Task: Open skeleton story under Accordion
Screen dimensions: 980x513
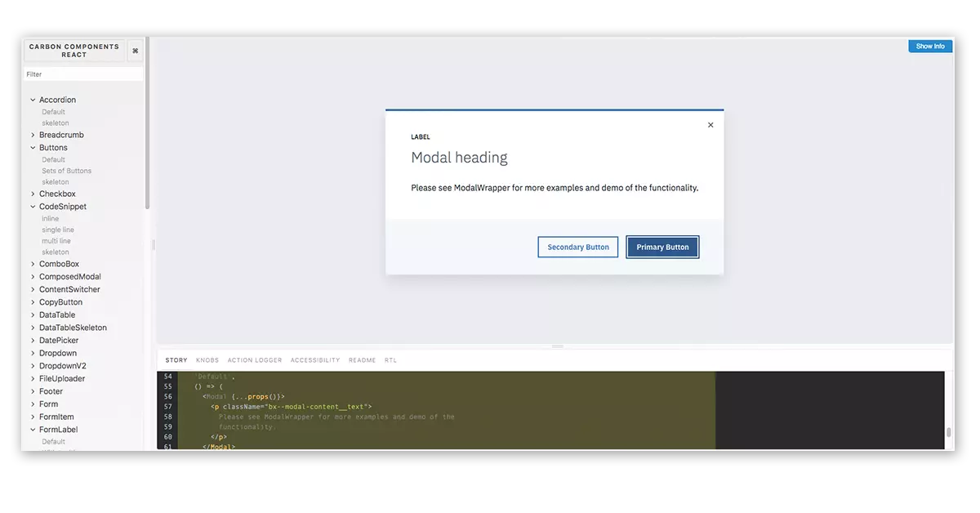Action: click(x=56, y=123)
